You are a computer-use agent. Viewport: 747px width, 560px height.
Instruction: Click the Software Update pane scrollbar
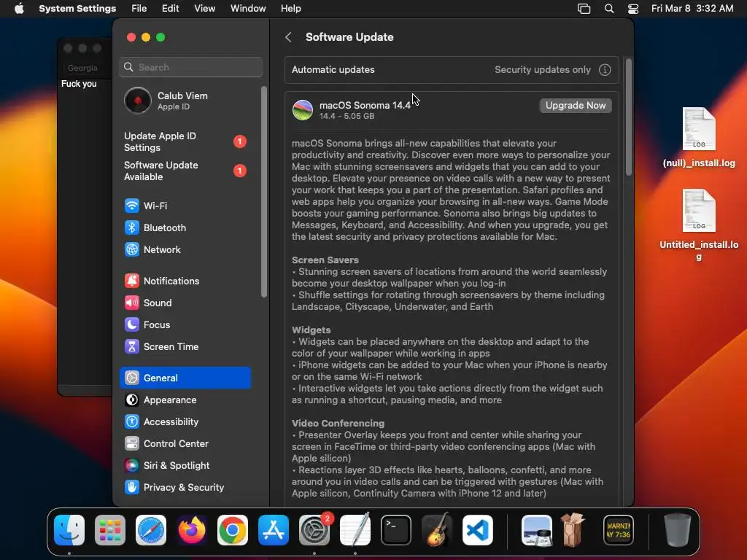tap(628, 117)
